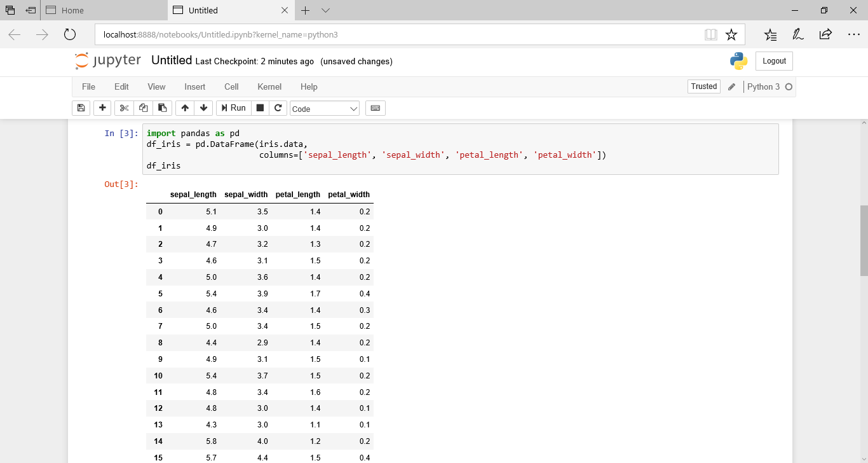This screenshot has height=463, width=868.
Task: Expand the browser tab list chevron
Action: click(x=325, y=10)
